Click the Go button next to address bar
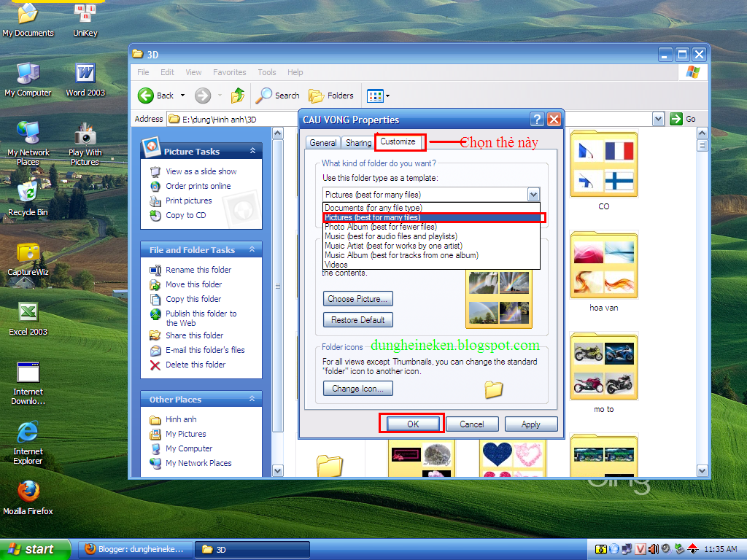 point(683,119)
